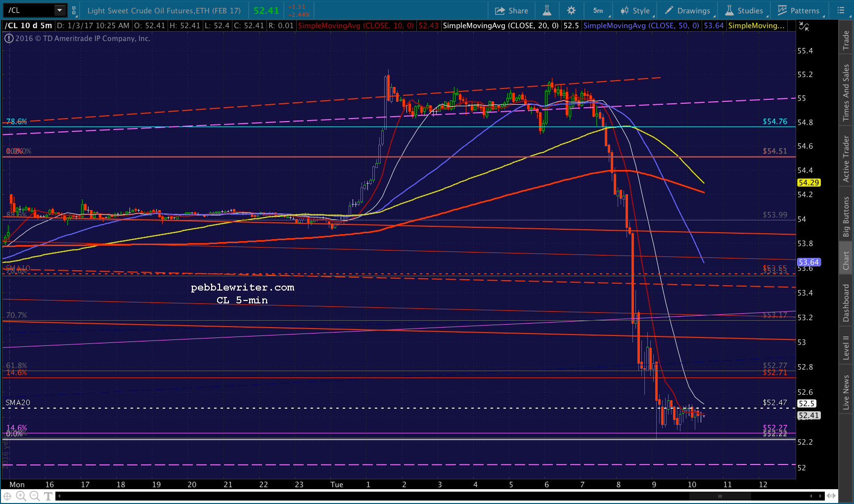Open the flask tools icon next to Share
Image resolution: width=854 pixels, height=504 pixels.
(547, 10)
